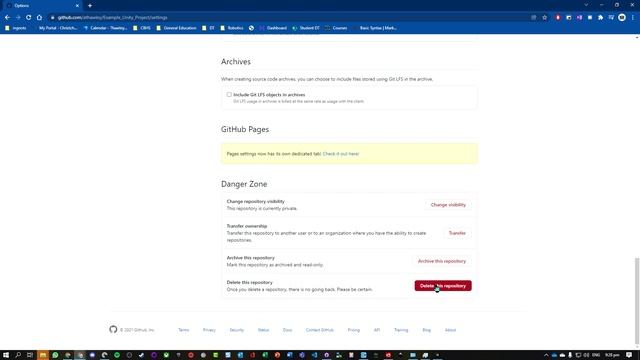Open the Pricing footer link
The width and height of the screenshot is (640, 360).
[x=353, y=330]
